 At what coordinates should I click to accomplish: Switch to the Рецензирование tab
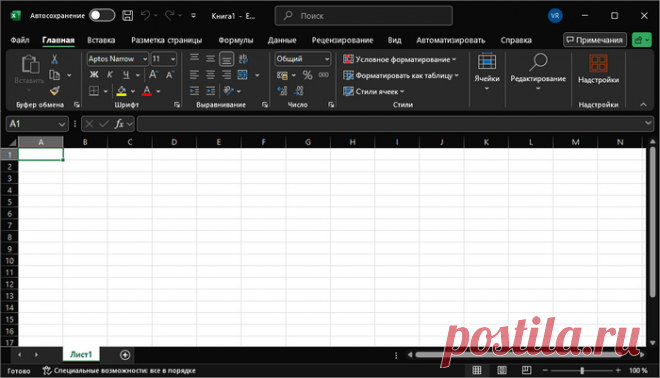pyautogui.click(x=342, y=40)
